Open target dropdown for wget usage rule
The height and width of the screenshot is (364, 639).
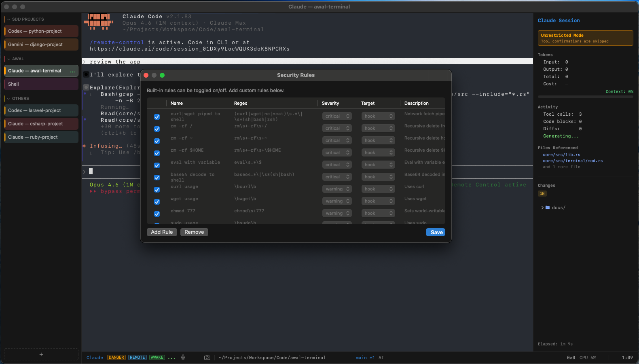(378, 201)
